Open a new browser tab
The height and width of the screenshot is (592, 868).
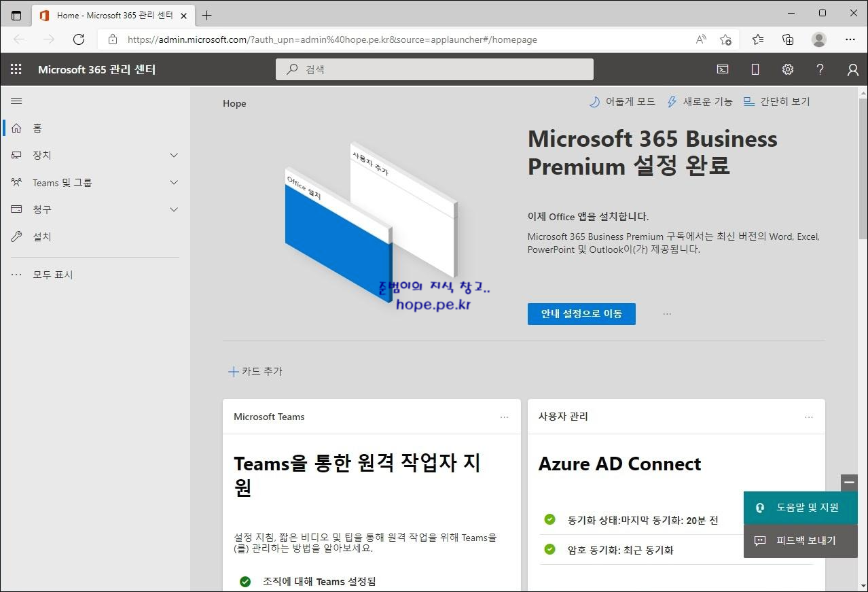(207, 15)
